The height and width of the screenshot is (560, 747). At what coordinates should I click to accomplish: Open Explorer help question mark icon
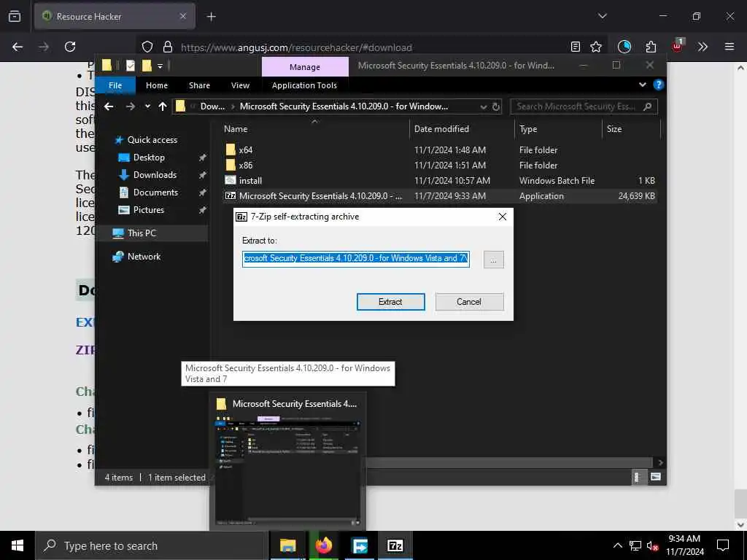[659, 85]
